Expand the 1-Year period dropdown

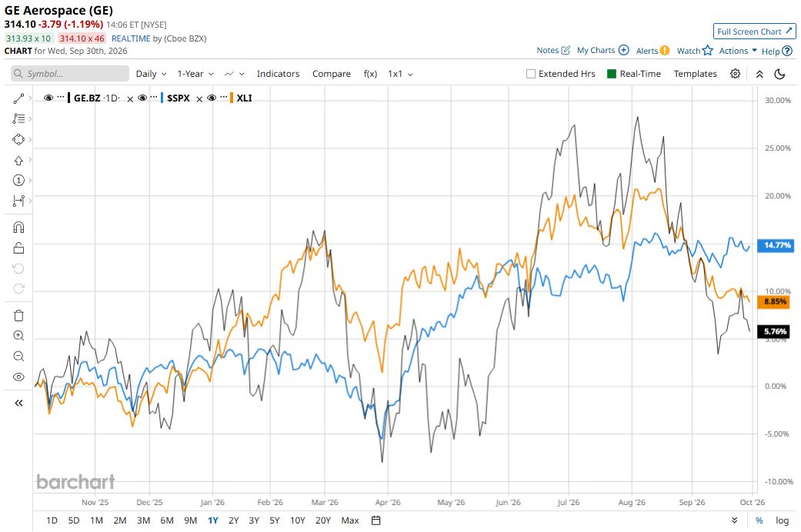tap(195, 74)
